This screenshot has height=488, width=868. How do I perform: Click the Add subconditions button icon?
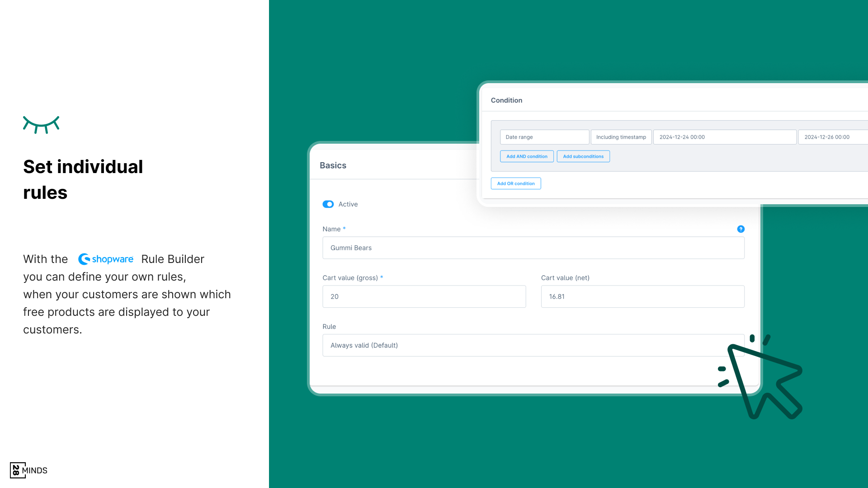coord(583,156)
